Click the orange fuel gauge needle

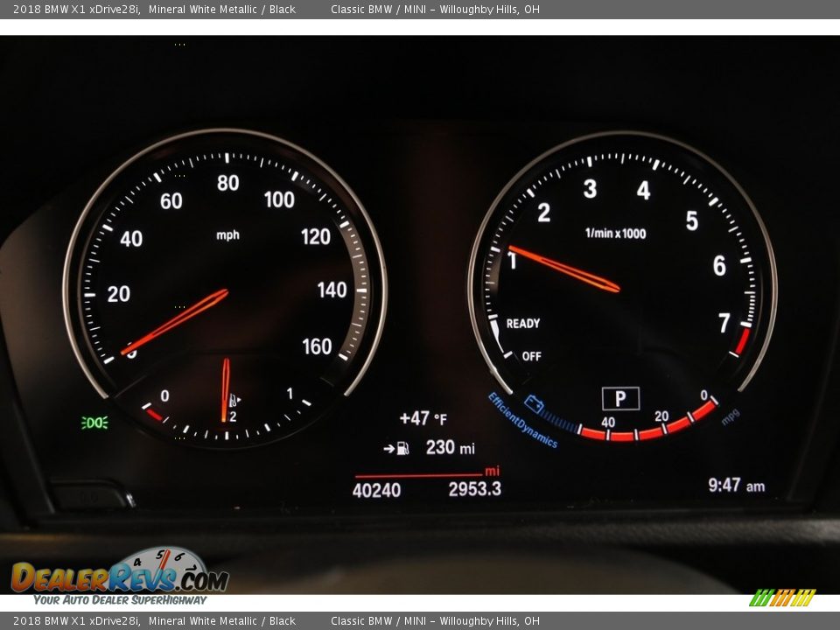pyautogui.click(x=226, y=390)
